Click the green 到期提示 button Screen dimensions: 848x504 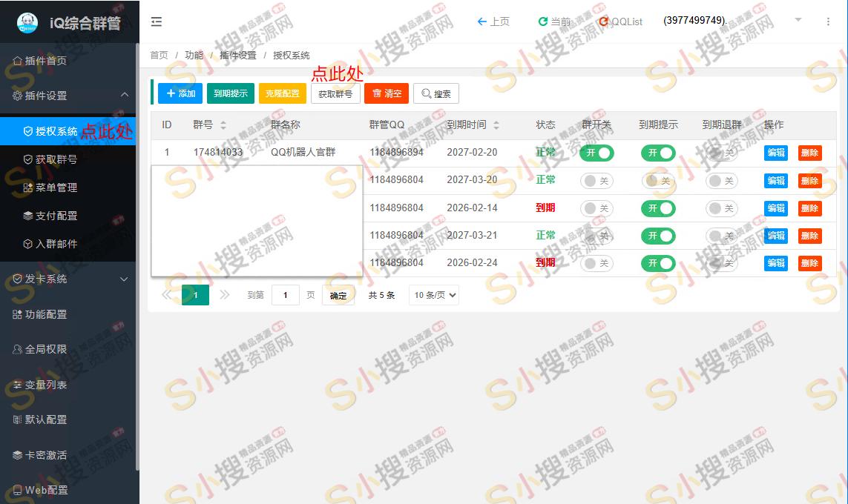(231, 93)
